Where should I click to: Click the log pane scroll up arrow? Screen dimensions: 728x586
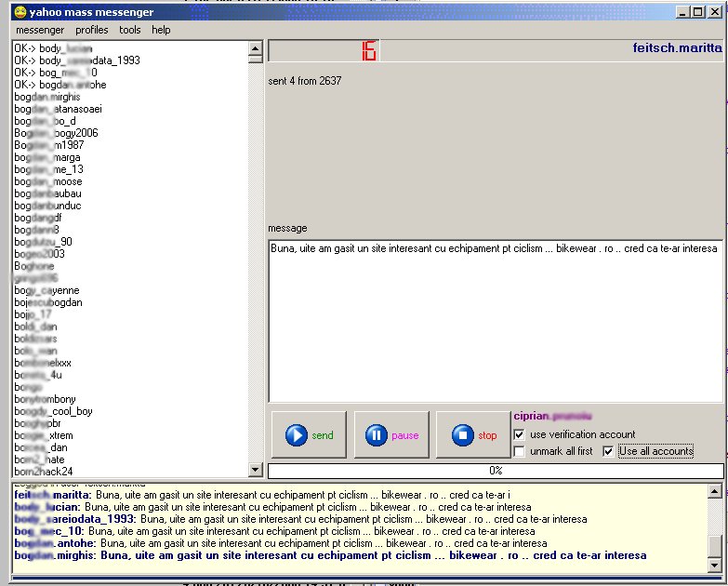pyautogui.click(x=715, y=491)
